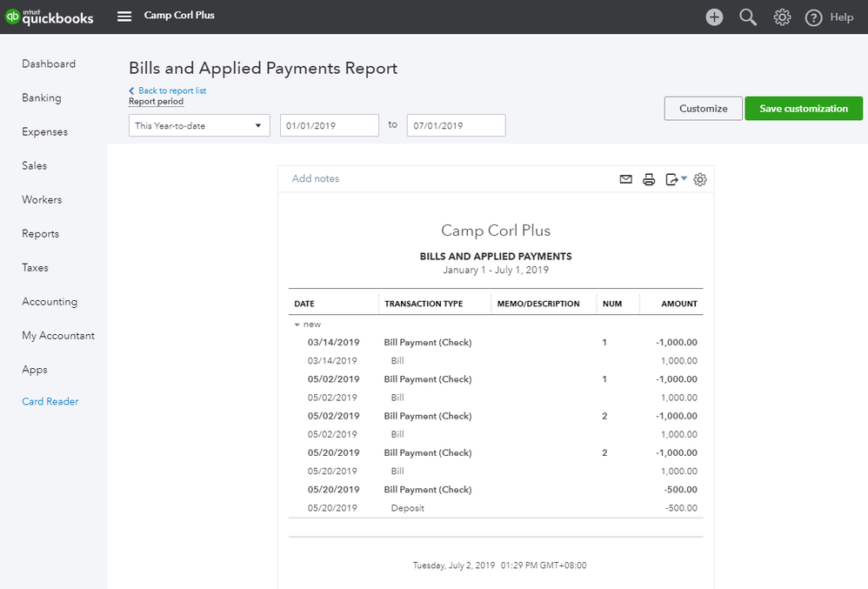Open Accounting in sidebar
This screenshot has height=589, width=868.
(x=50, y=302)
